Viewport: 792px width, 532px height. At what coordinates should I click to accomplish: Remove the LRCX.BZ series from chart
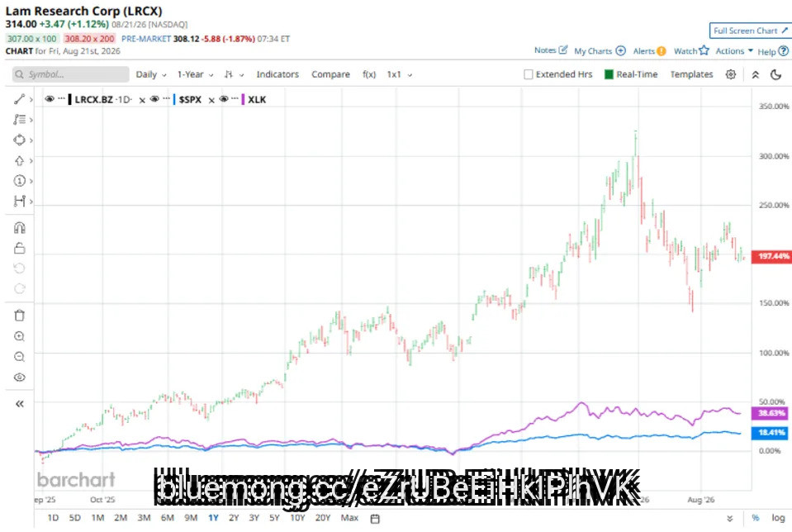point(142,100)
